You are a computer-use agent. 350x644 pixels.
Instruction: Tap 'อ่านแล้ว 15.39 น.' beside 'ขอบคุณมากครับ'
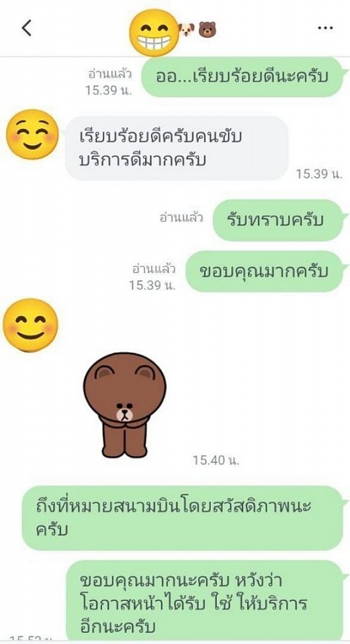point(152,277)
